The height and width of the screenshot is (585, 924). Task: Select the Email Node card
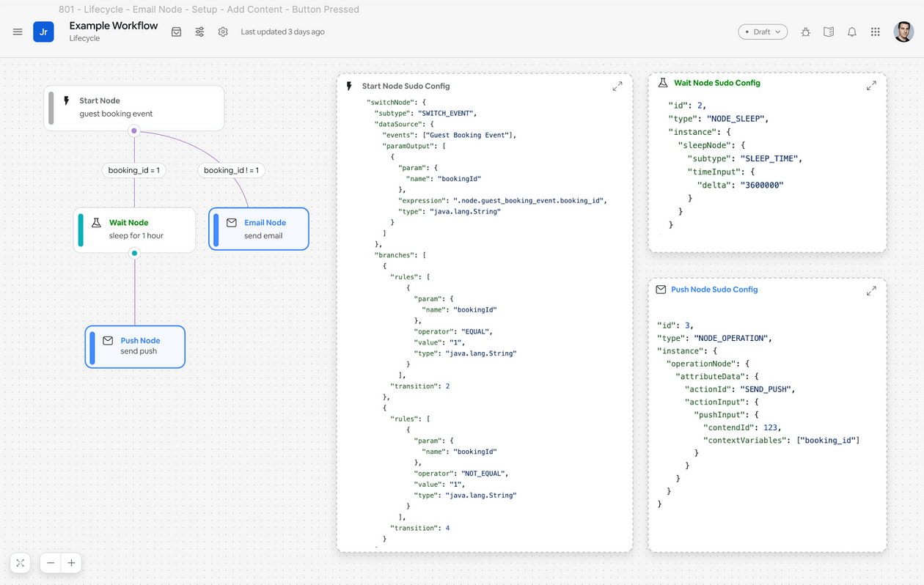(x=259, y=229)
